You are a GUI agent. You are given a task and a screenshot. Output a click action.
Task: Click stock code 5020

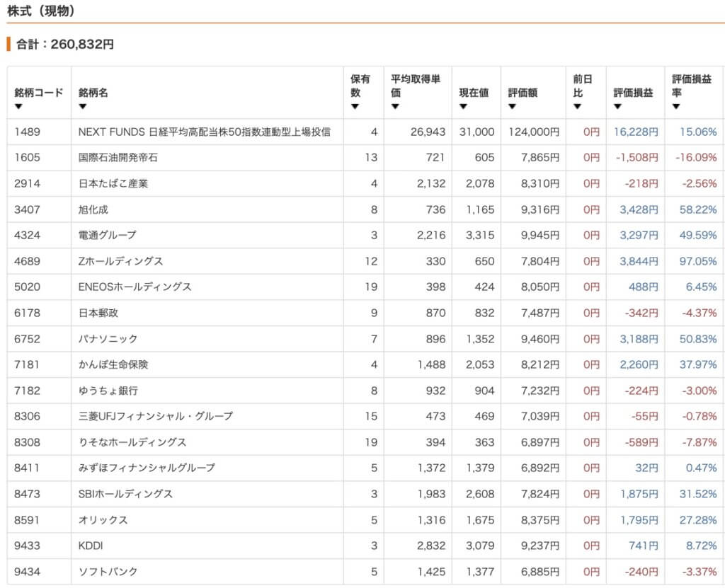(x=27, y=287)
